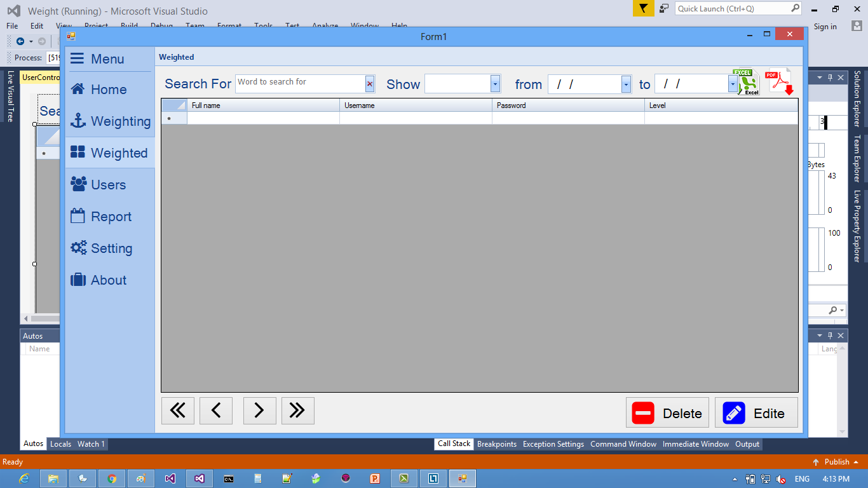
Task: Click the ENG language indicator
Action: click(x=802, y=479)
